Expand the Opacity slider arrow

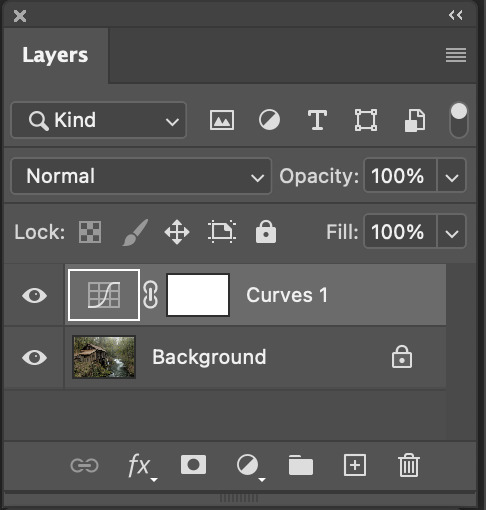[x=452, y=176]
